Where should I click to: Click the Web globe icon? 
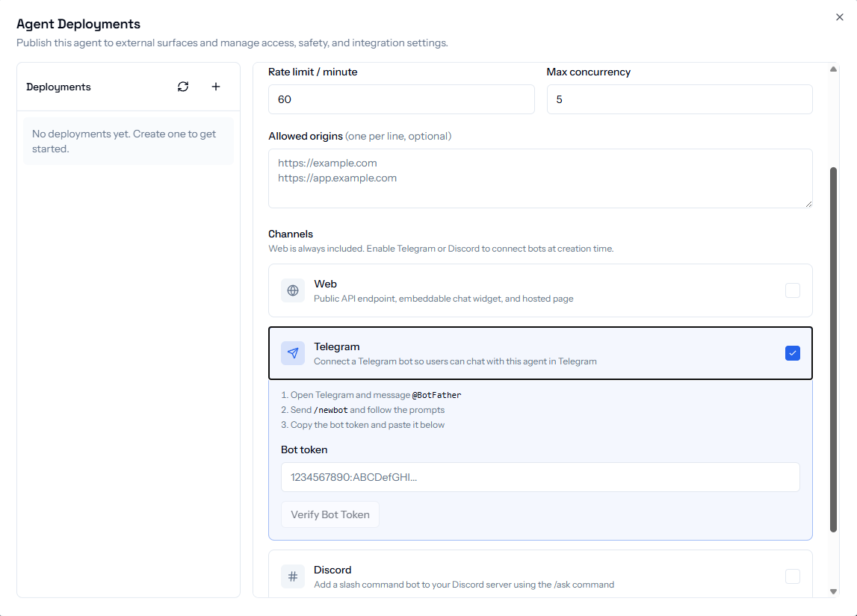click(293, 290)
